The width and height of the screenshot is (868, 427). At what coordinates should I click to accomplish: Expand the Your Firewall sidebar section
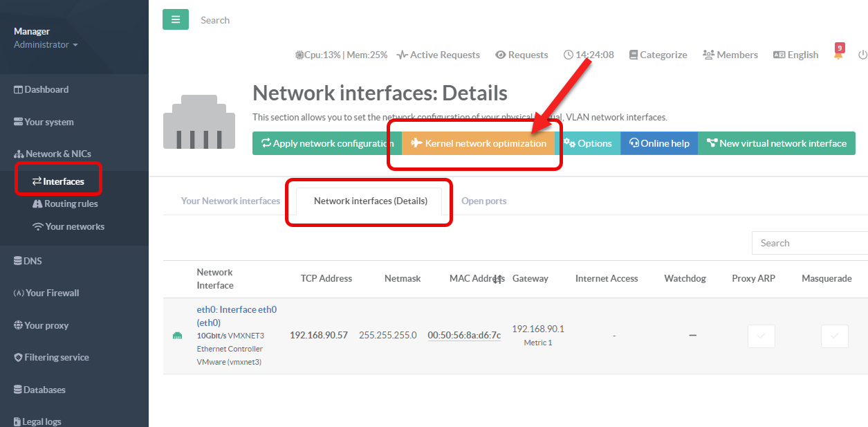tap(46, 293)
